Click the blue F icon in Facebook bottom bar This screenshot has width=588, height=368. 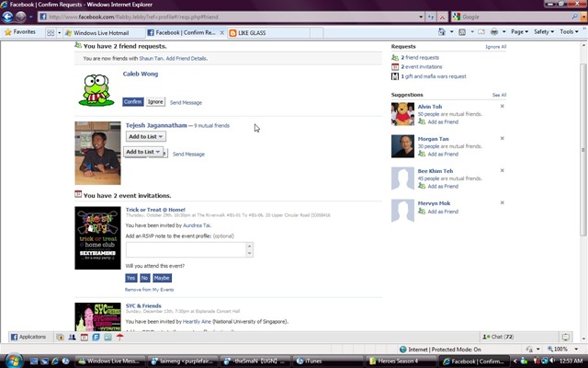point(96,337)
